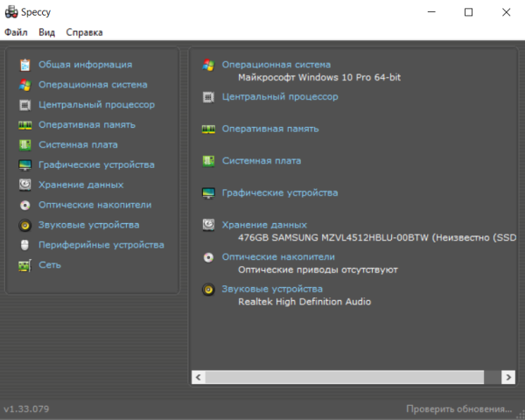
Task: Click the RAM icon in the summary panel
Action: pyautogui.click(x=208, y=129)
